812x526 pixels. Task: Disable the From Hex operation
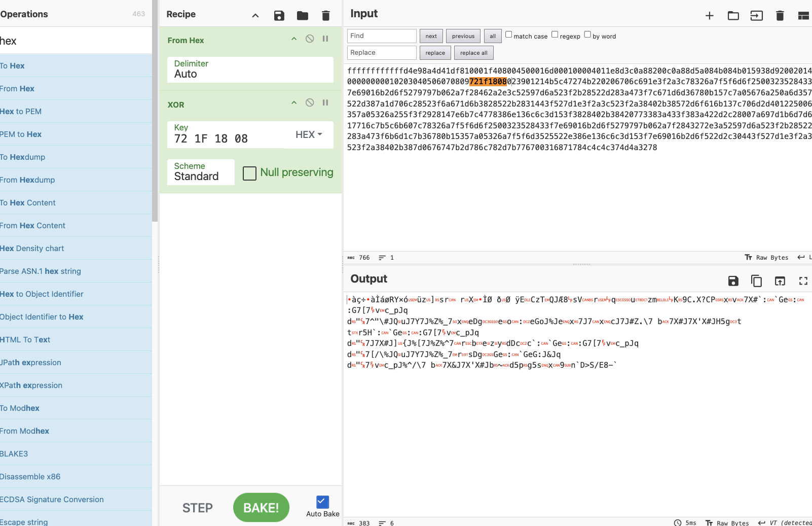(310, 39)
